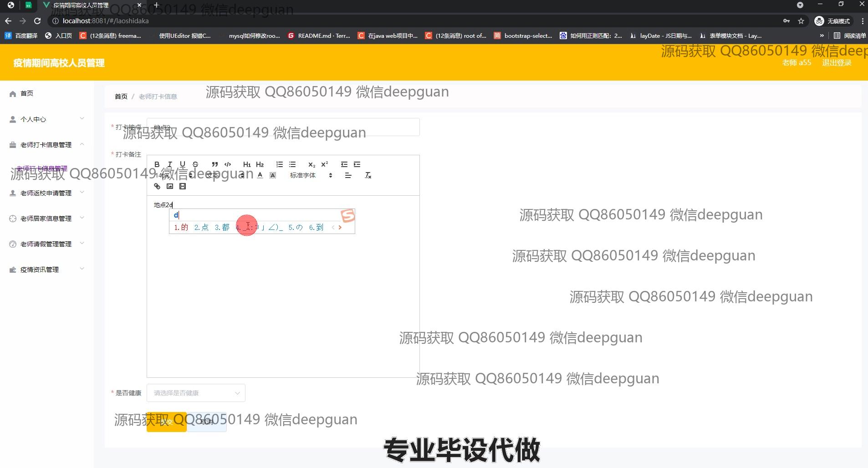The image size is (868, 468).
Task: Open the 阅读清单 reading list
Action: click(x=850, y=36)
